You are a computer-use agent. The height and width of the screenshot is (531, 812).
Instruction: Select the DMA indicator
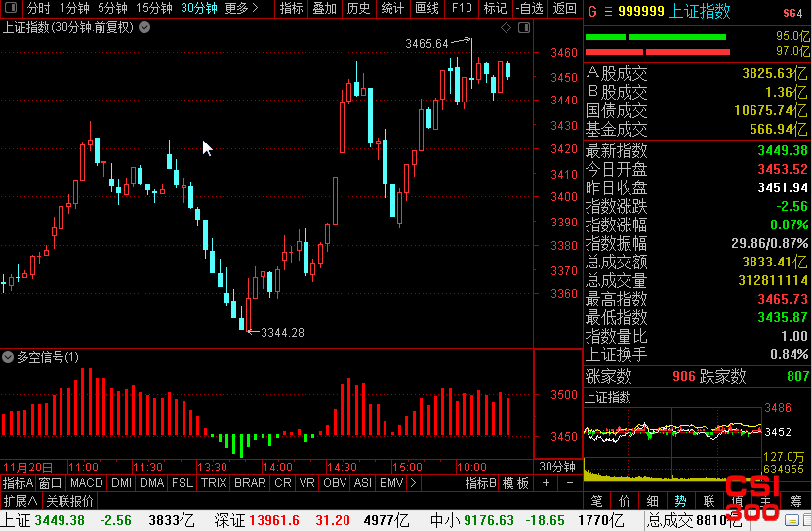pyautogui.click(x=151, y=483)
